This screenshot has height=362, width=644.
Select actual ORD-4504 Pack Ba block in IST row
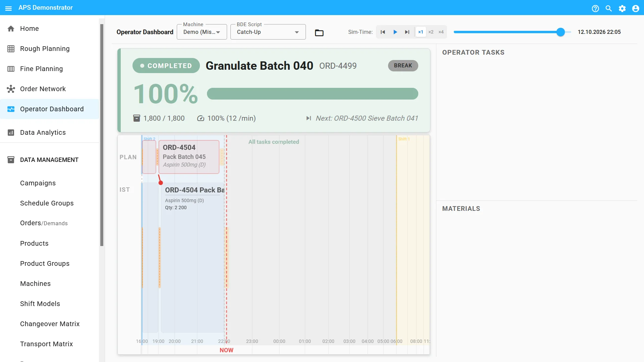coord(193,258)
